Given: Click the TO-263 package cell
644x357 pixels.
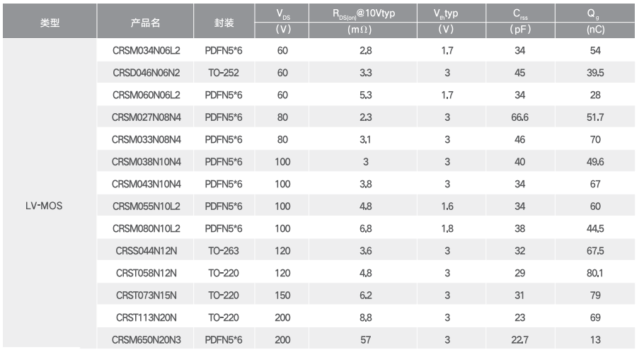Looking at the screenshot, I should 224,251.
